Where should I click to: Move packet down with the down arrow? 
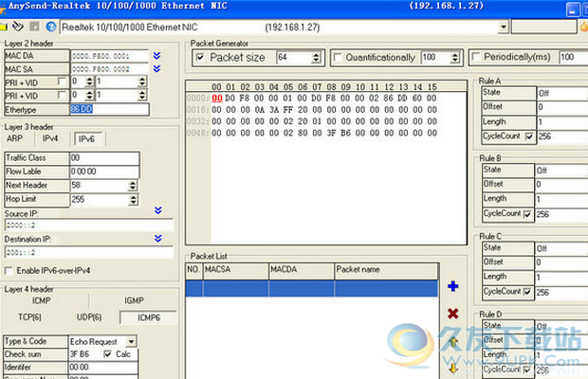453,369
